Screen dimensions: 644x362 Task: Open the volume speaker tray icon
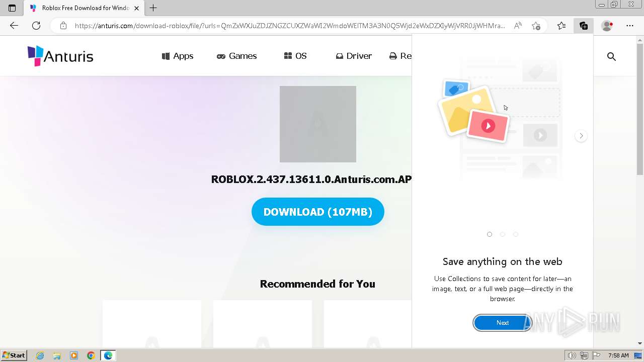click(572, 355)
